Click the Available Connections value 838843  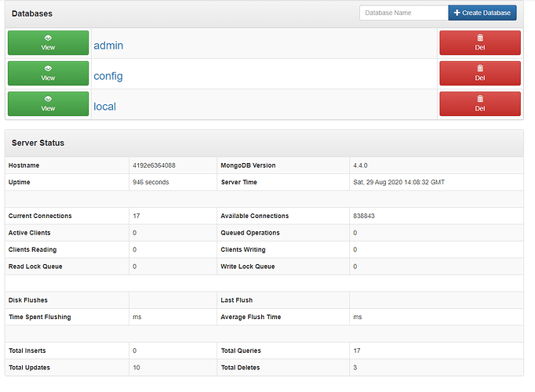(369, 216)
